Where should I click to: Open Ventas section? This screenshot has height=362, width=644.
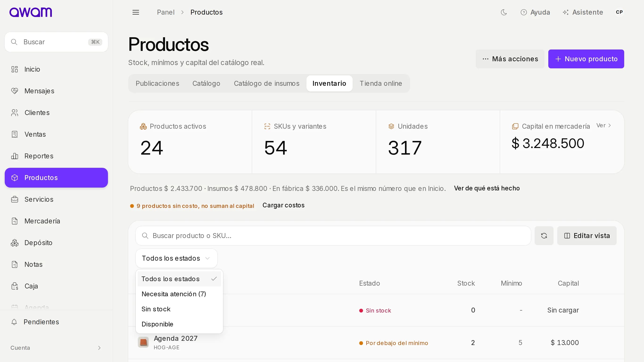[x=56, y=134]
